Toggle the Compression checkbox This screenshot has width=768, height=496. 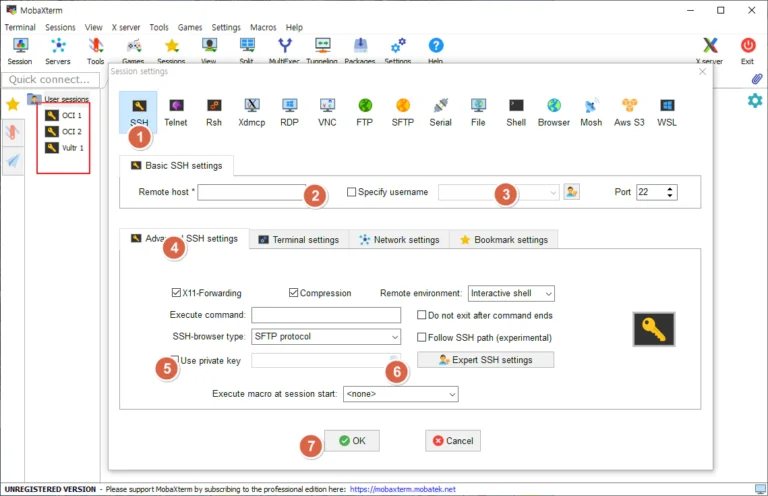tap(293, 293)
